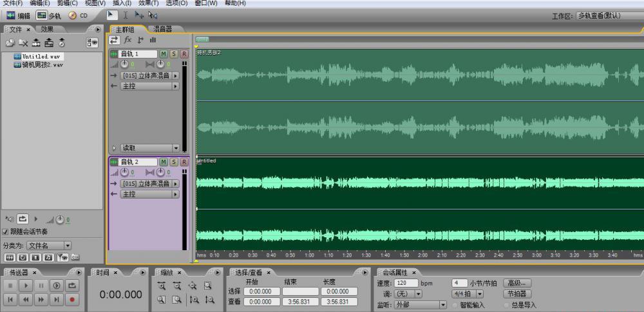
Task: Select the 总是导入 radio option
Action: pos(507,306)
